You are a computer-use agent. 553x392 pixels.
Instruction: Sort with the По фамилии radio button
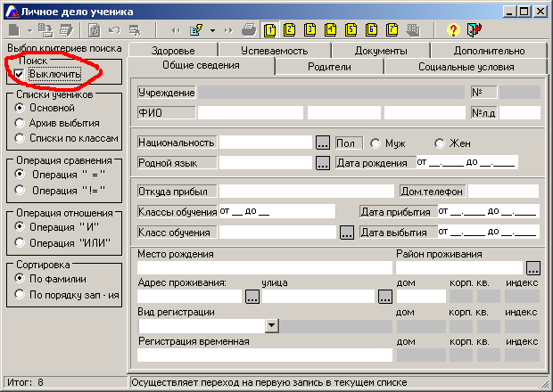[20, 279]
